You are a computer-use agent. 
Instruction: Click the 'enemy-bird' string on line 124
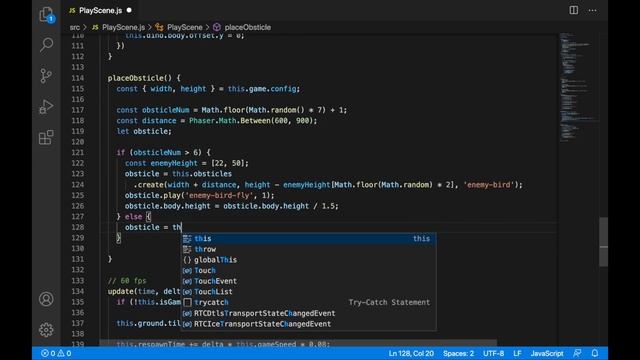pos(489,184)
